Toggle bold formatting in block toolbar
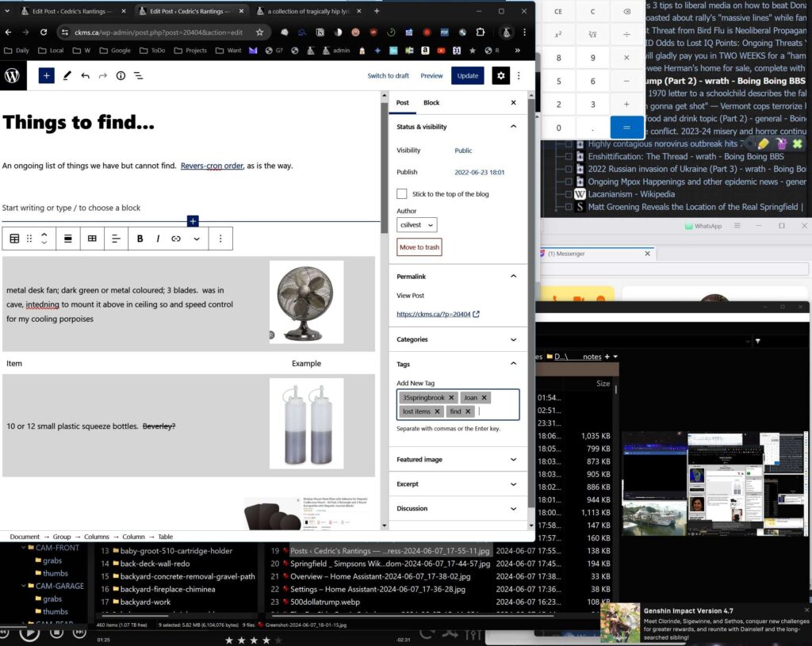This screenshot has height=646, width=812. point(140,239)
